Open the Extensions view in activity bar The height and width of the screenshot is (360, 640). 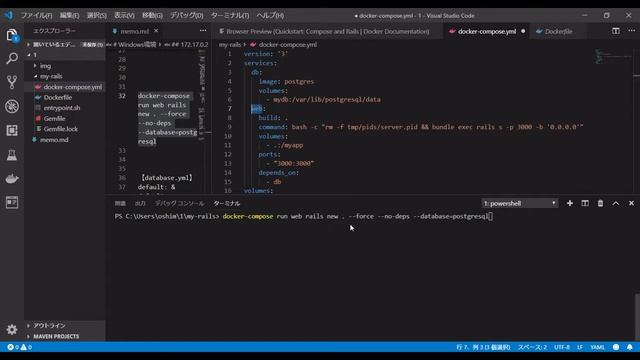click(12, 130)
